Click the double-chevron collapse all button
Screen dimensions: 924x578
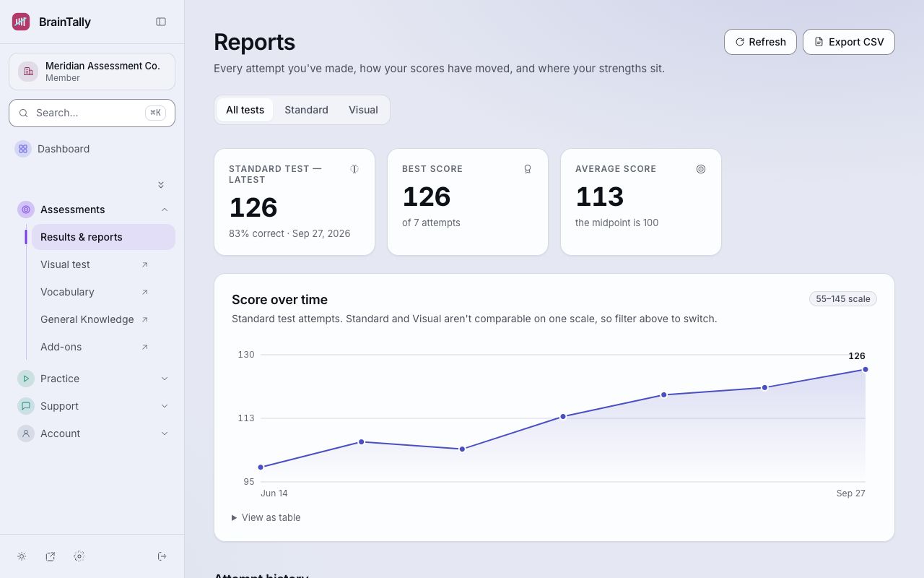[161, 185]
